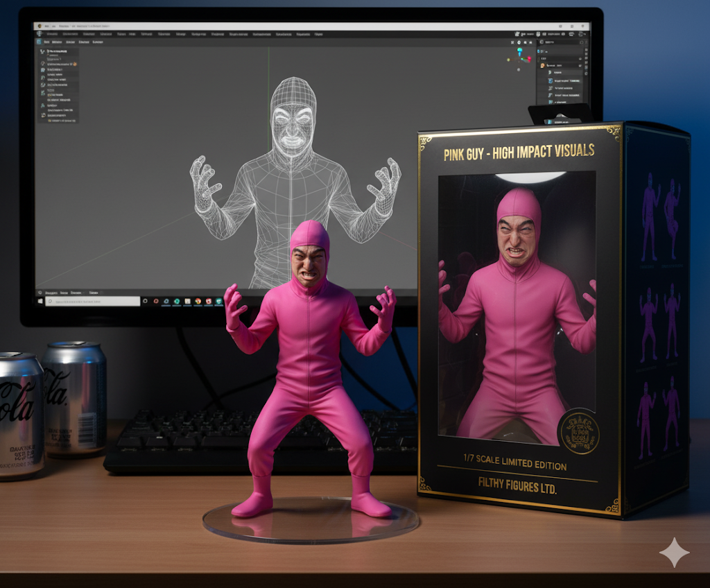710x588 pixels.
Task: Open the beige square taskbar icon
Action: (x=187, y=301)
